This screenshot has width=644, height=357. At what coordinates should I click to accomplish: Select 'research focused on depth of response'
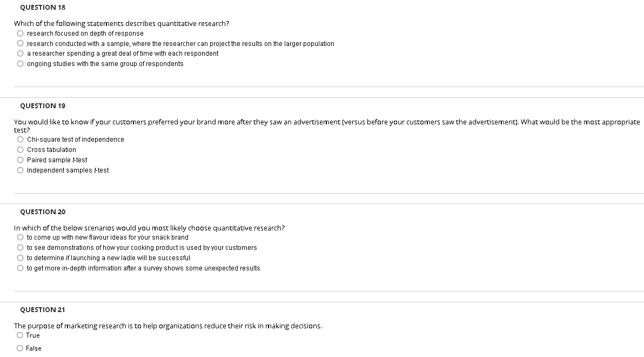(20, 33)
